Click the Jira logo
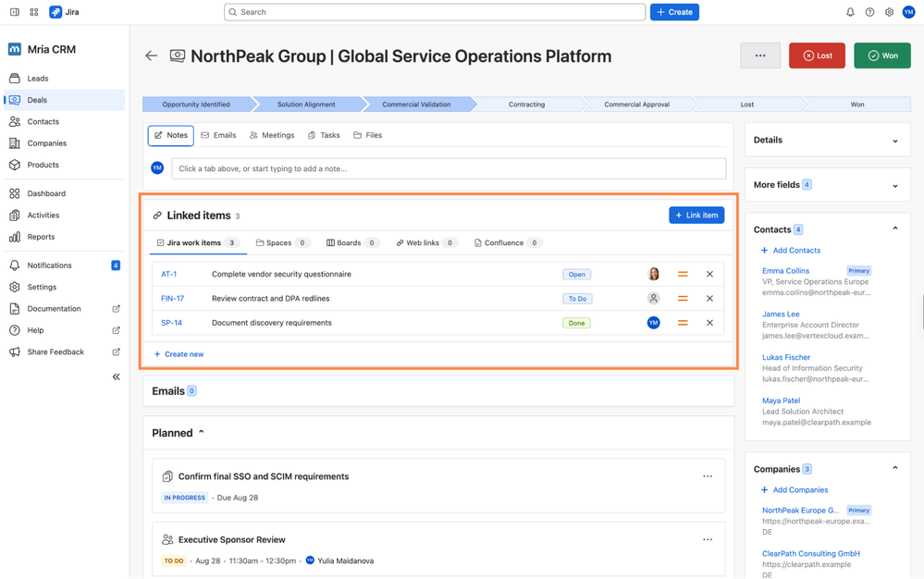 click(x=64, y=12)
